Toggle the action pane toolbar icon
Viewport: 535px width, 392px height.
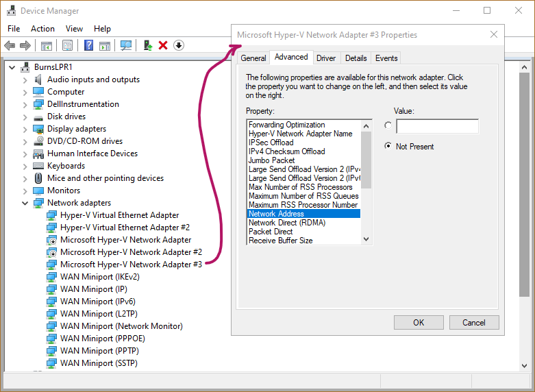point(105,45)
